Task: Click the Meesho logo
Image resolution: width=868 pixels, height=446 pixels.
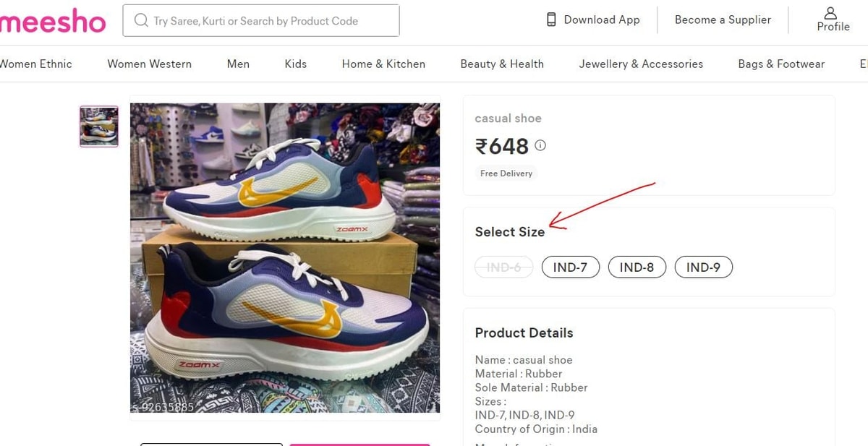Action: tap(52, 22)
